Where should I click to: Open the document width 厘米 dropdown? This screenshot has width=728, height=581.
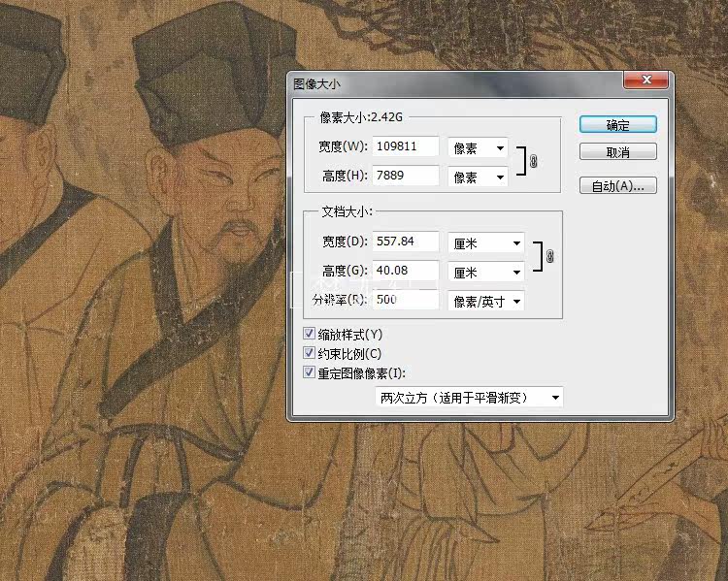[x=486, y=243]
